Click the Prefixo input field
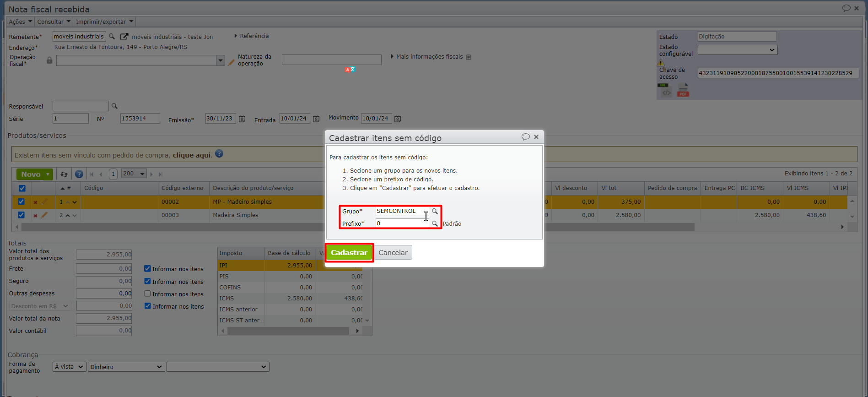Image resolution: width=868 pixels, height=397 pixels. [x=402, y=223]
